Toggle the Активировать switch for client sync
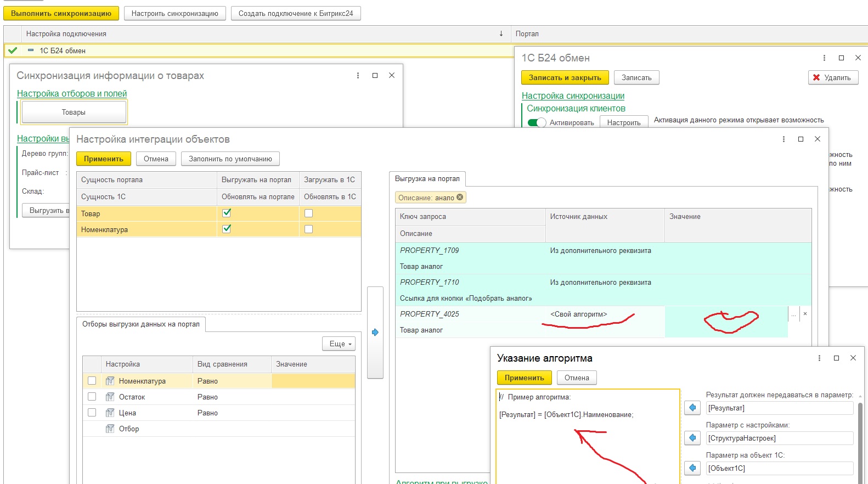The width and height of the screenshot is (868, 484). (x=537, y=123)
